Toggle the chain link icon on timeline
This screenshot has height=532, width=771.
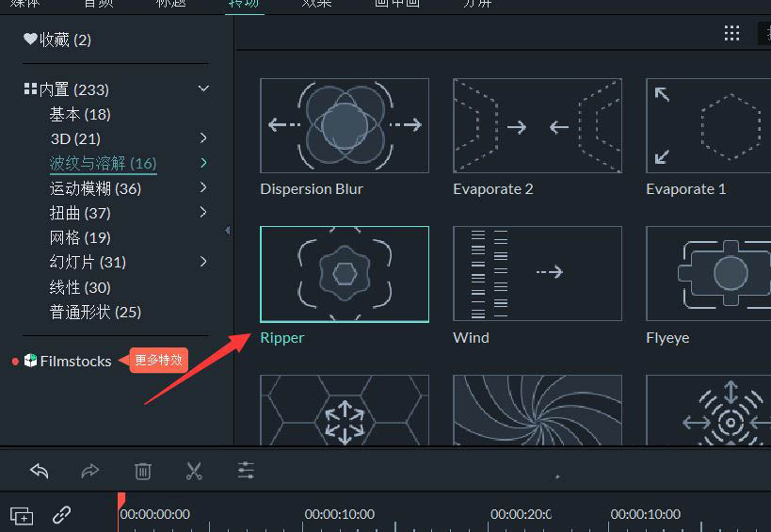61,515
